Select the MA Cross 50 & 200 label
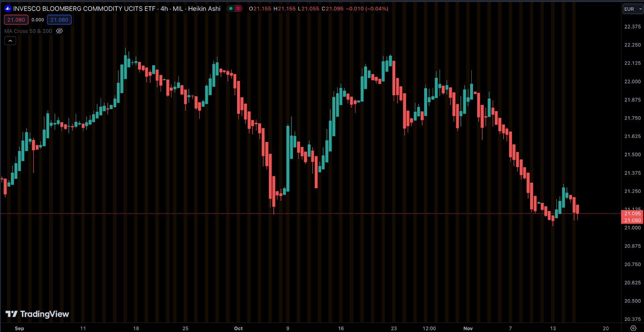644x332 pixels. pyautogui.click(x=28, y=31)
